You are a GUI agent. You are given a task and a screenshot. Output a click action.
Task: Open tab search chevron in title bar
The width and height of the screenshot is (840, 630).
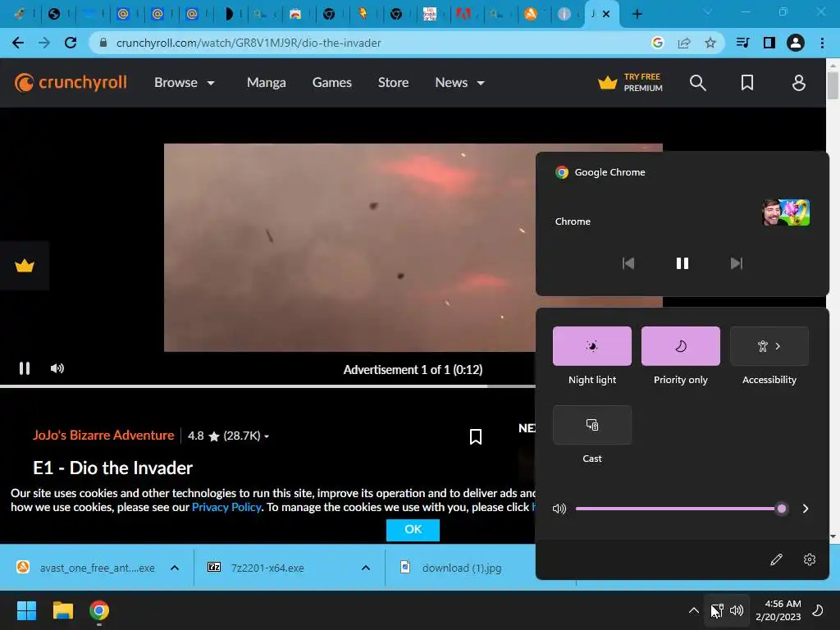(707, 11)
